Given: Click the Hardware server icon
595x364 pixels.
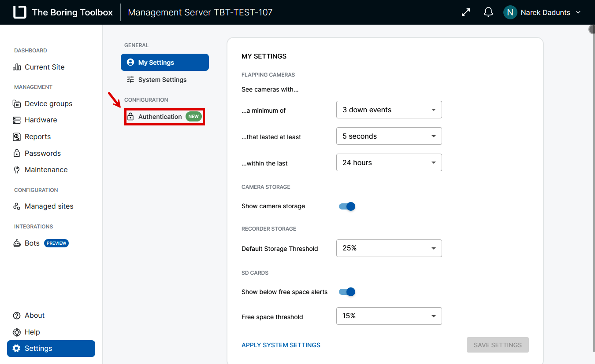Looking at the screenshot, I should [x=17, y=120].
